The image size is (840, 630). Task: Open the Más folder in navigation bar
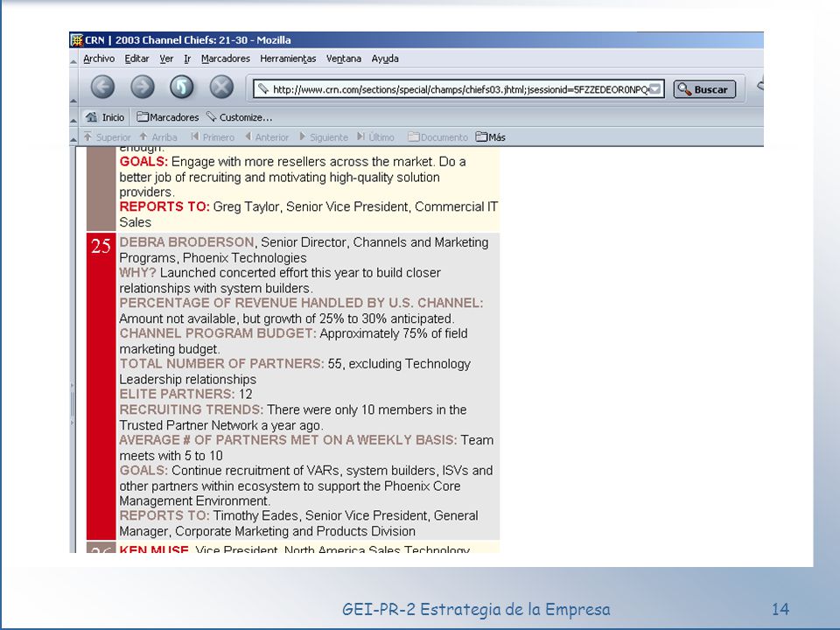tap(491, 137)
